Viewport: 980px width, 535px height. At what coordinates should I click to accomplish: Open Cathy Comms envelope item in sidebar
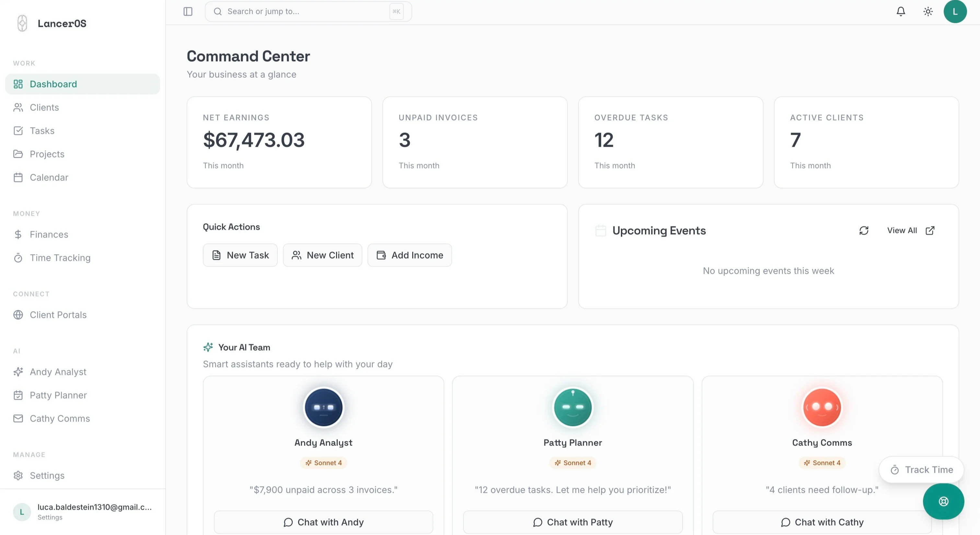(59, 418)
